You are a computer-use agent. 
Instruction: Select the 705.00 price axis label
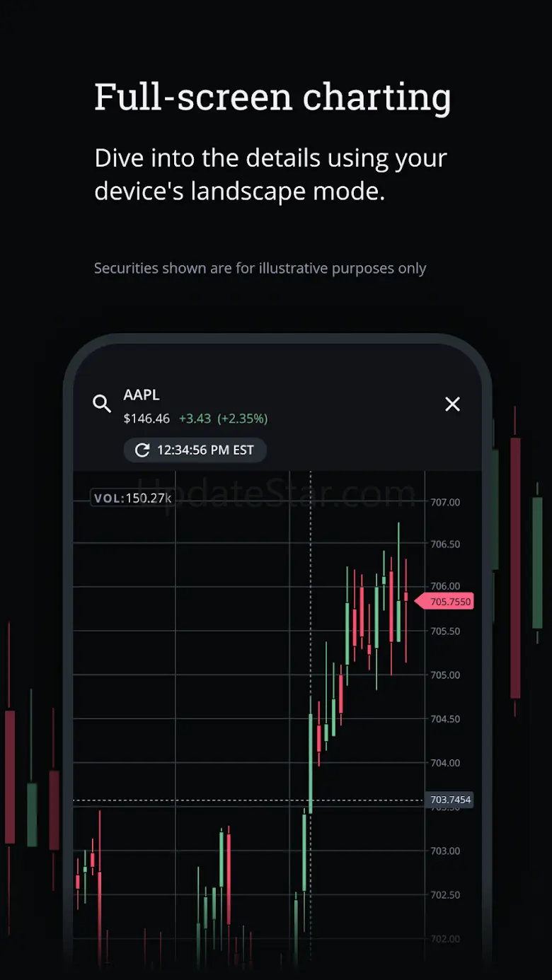click(445, 675)
